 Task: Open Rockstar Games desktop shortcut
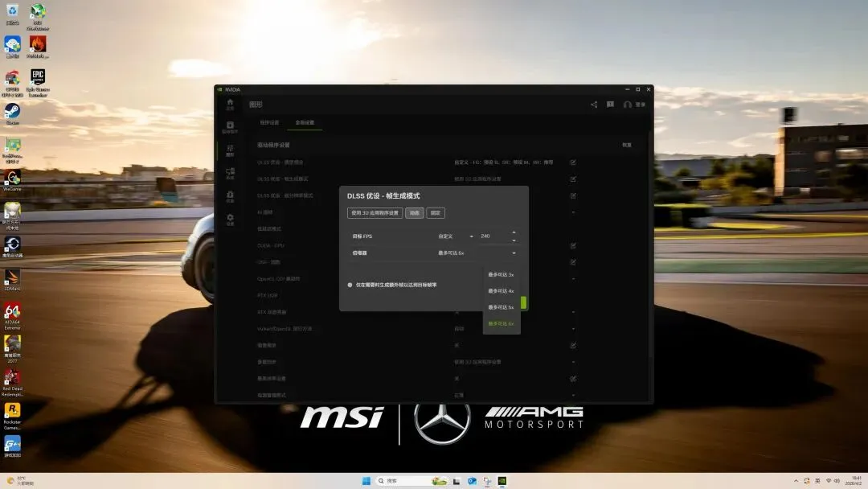12,416
